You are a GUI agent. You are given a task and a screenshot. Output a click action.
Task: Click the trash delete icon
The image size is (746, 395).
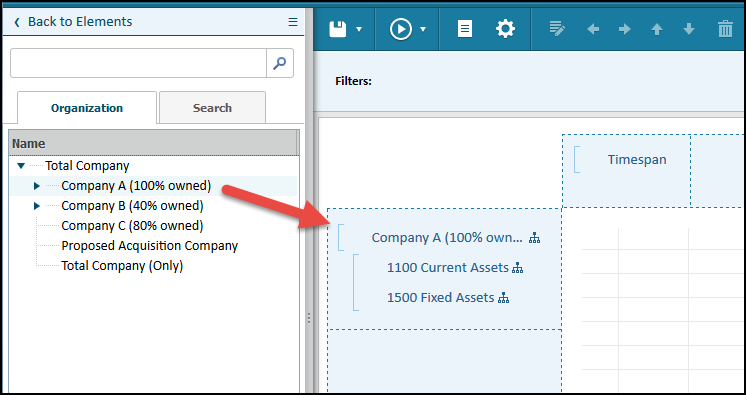725,29
